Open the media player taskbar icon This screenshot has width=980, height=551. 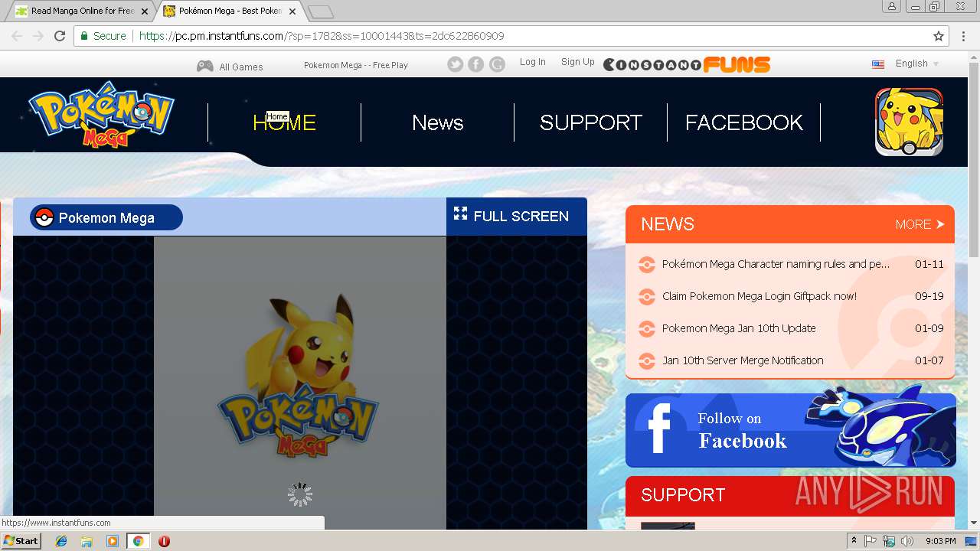click(113, 541)
